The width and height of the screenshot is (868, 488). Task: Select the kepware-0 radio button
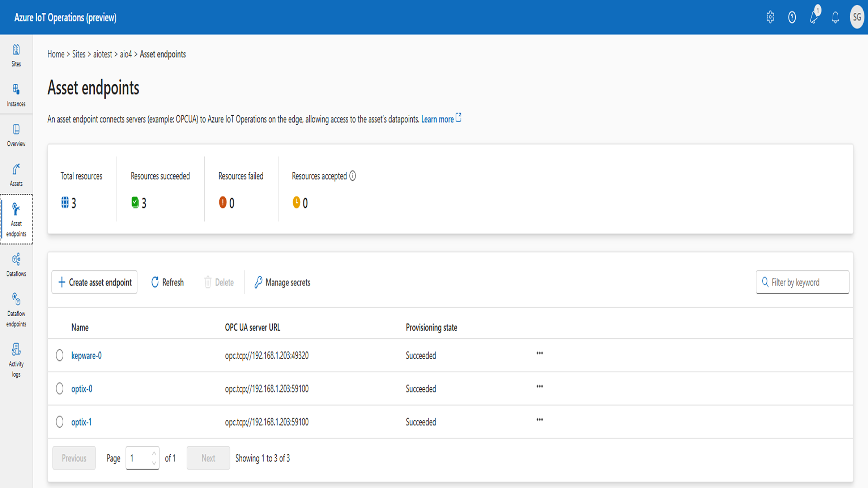(60, 355)
